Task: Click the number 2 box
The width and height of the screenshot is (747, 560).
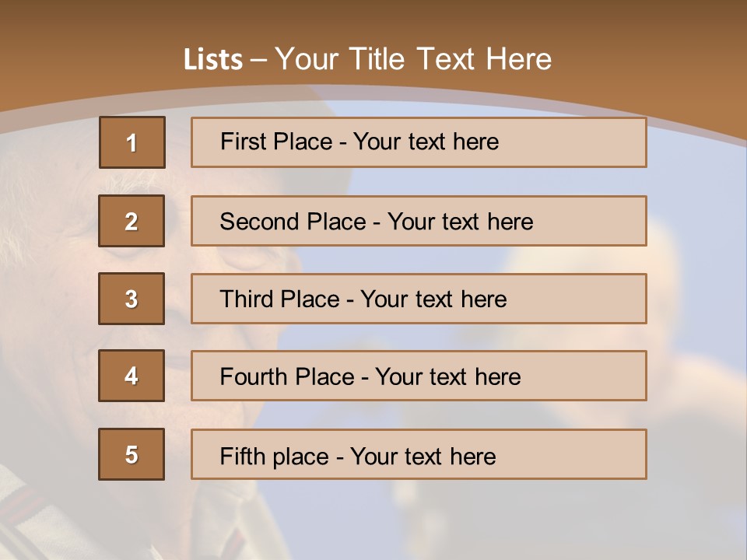Action: click(132, 221)
